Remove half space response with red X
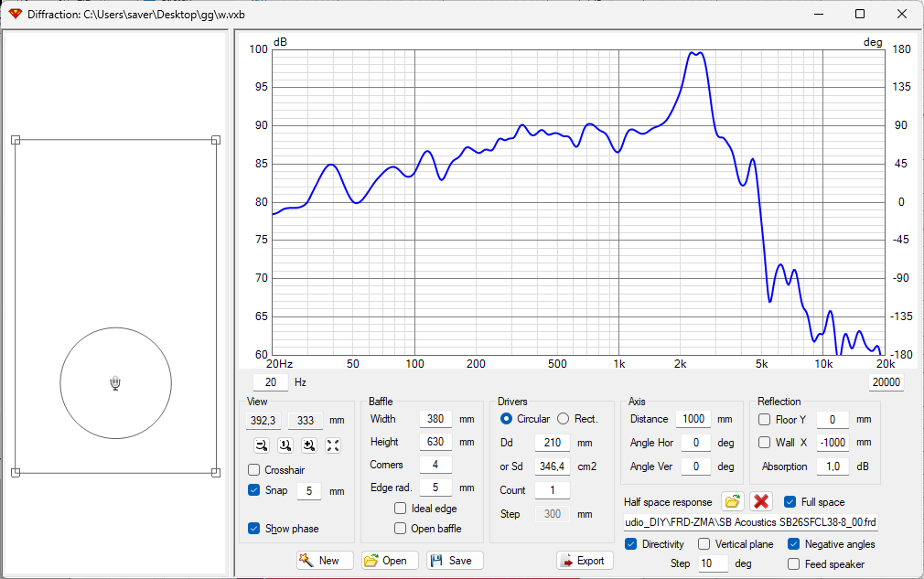 coord(761,502)
